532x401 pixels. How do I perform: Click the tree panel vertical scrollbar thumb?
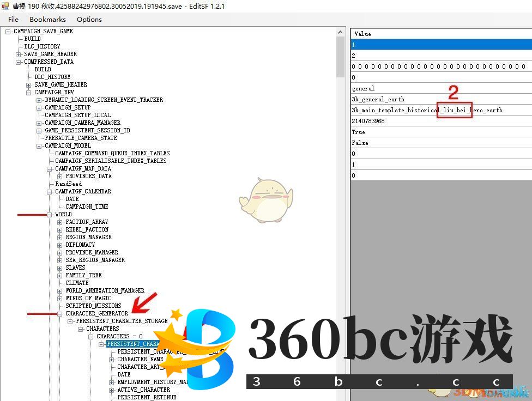click(x=340, y=57)
